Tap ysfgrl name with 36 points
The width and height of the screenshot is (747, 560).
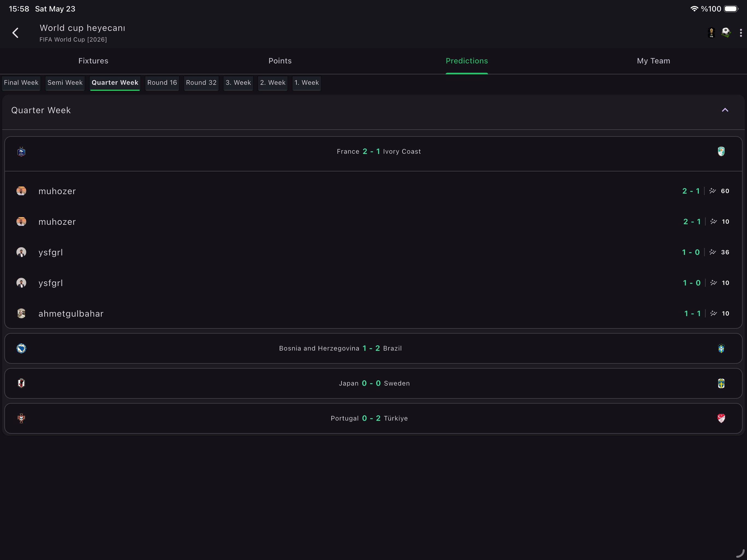51,253
